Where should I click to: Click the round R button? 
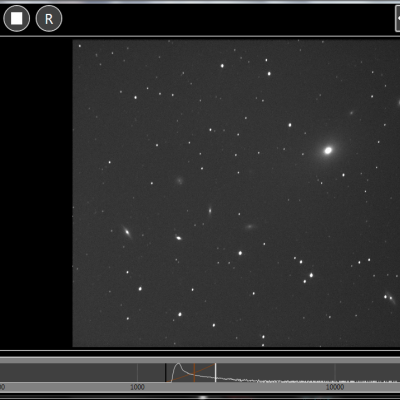(x=49, y=18)
